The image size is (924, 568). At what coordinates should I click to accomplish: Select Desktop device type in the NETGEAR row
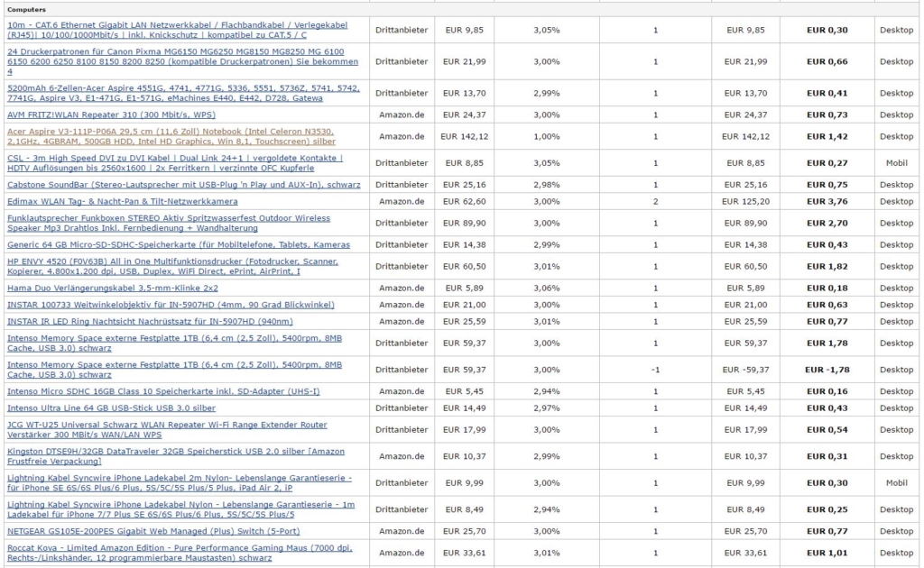pos(896,531)
